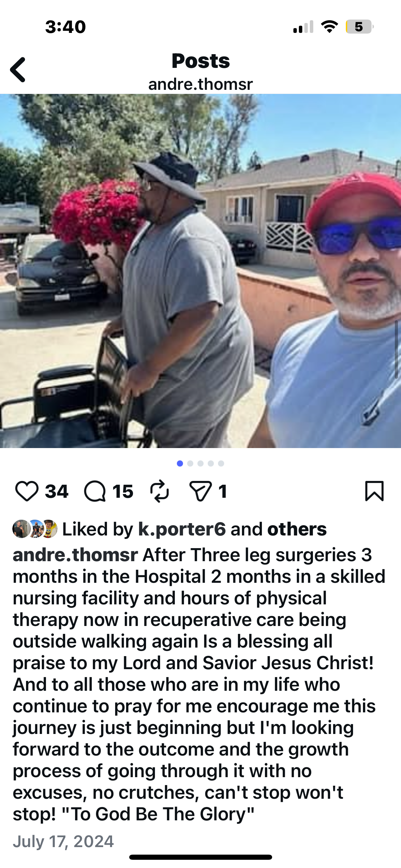Screen dimensions: 401x868
Task: Jump to second photo carousel dot
Action: point(190,463)
